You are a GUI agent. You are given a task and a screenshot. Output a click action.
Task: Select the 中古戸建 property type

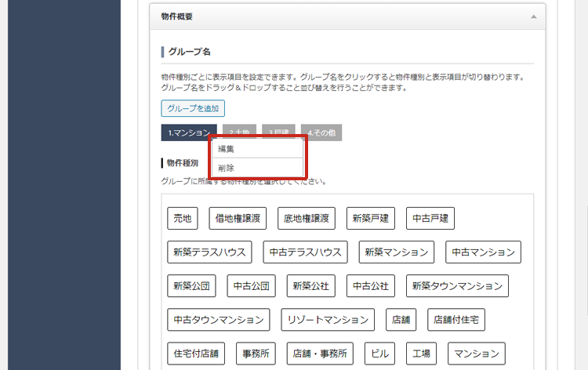430,219
